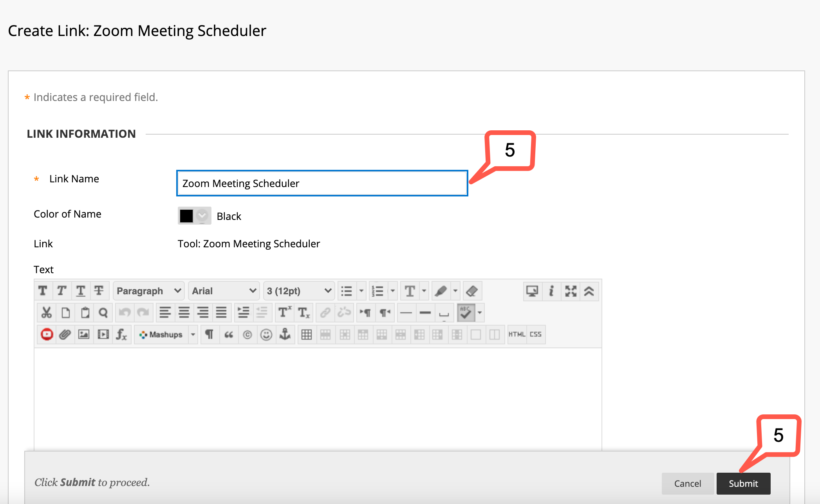
Task: Expand bullet list style options arrow
Action: click(361, 291)
